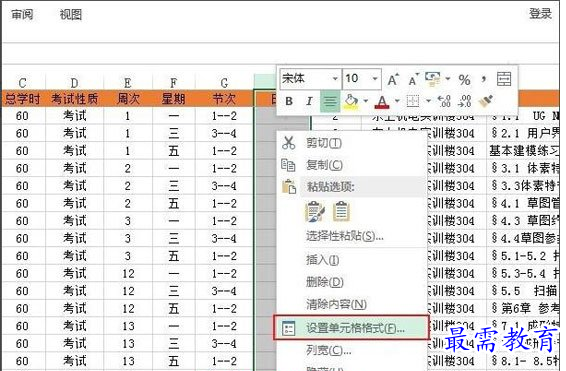The width and height of the screenshot is (566, 371).
Task: Choose 剪切(T) from the context menu
Action: [324, 143]
